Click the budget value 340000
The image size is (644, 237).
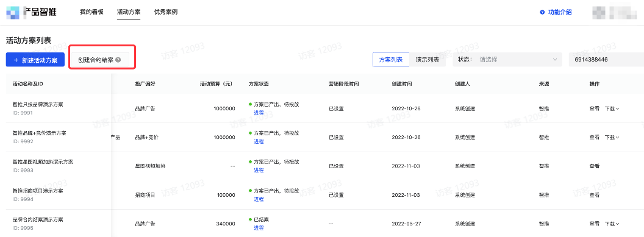pos(226,224)
